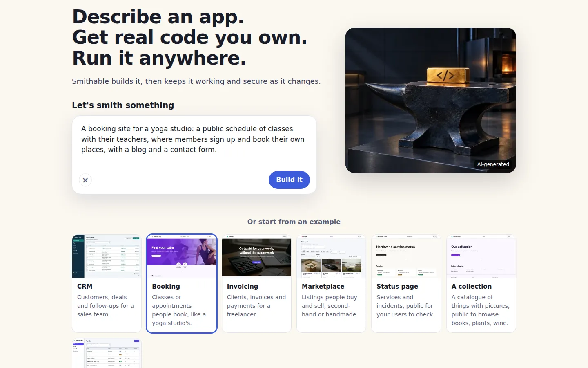Choose the Invoicing example preview thumbnail

tap(256, 256)
